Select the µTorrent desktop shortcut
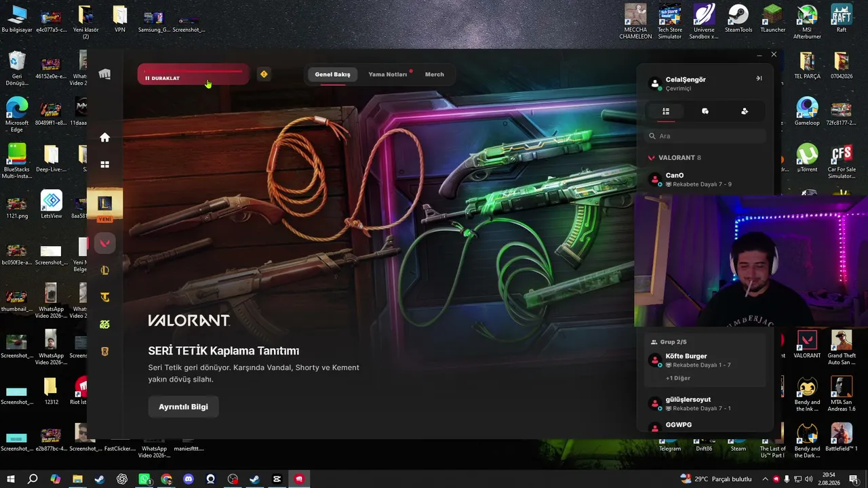This screenshot has height=488, width=868. pyautogui.click(x=807, y=158)
